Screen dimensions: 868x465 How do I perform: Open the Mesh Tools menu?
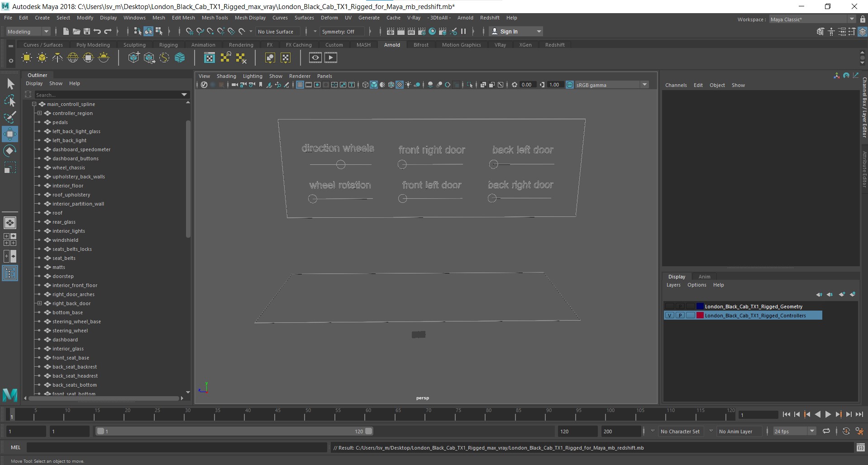[x=215, y=18]
